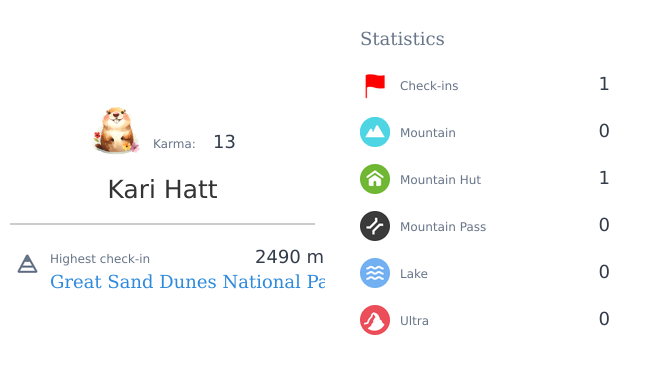
Task: Click the Highest check-in triangle icon
Action: coord(27,264)
